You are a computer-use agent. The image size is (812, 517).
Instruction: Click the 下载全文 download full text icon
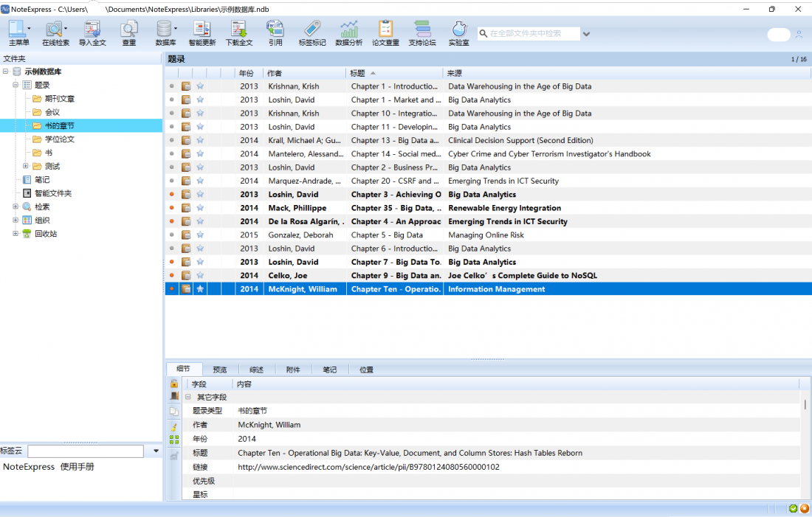pos(238,33)
